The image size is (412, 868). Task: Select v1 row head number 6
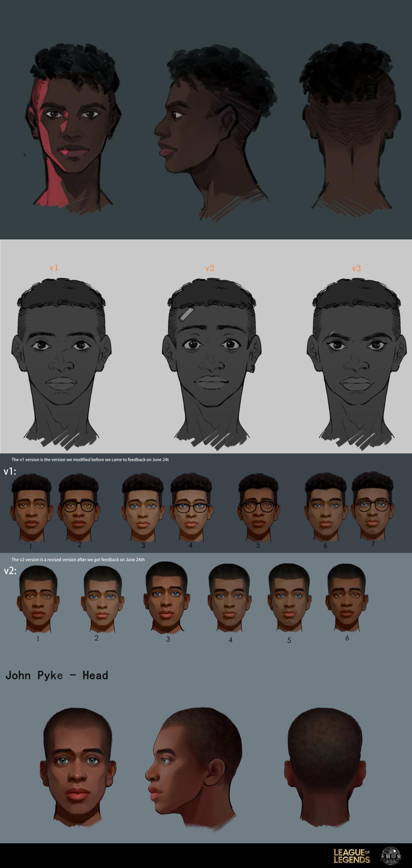click(326, 507)
